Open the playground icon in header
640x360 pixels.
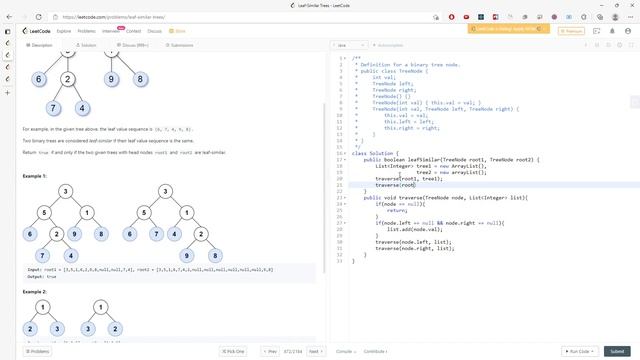coord(597,31)
